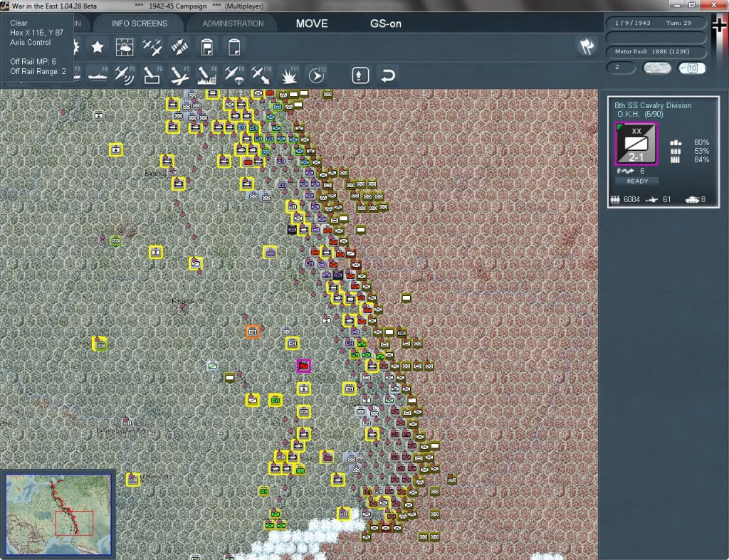Select the F9 air transport mode
The height and width of the screenshot is (560, 729).
[234, 75]
